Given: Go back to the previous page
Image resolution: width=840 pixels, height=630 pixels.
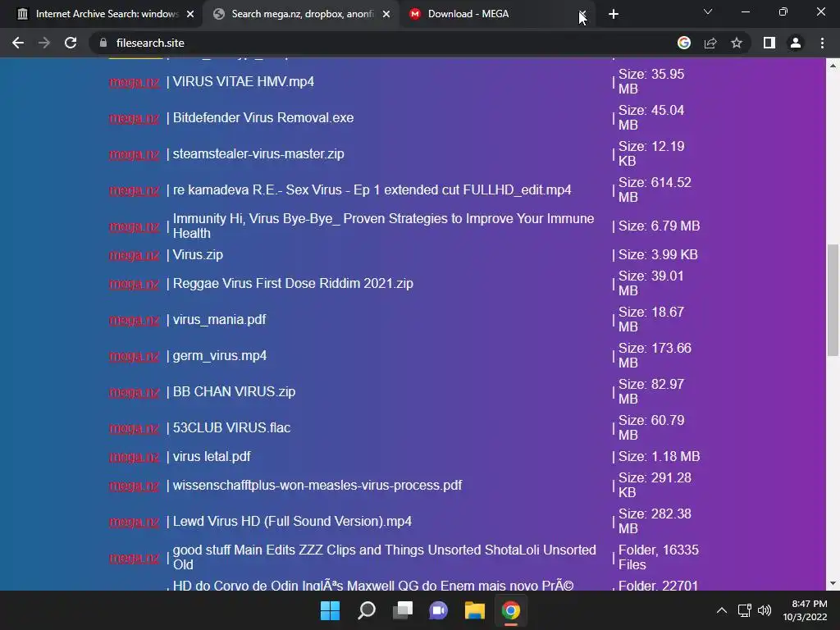Looking at the screenshot, I should click(x=18, y=43).
